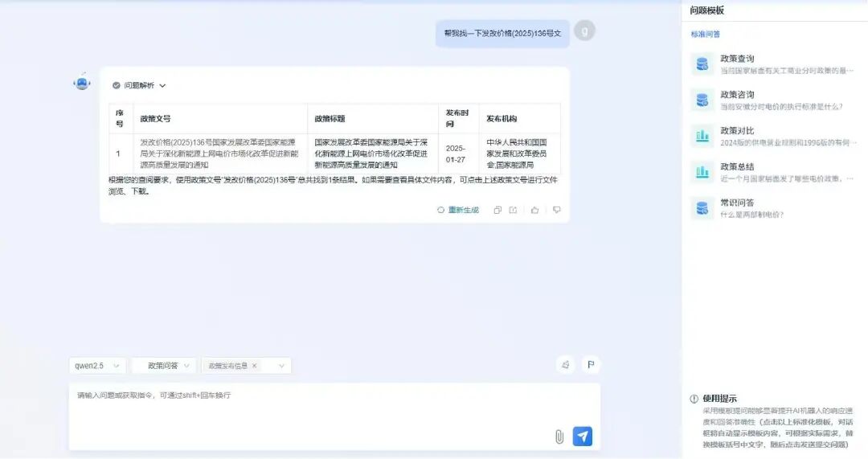Click the 政策总结 bar chart icon
Viewport: 868px width, 459px height.
coord(702,172)
